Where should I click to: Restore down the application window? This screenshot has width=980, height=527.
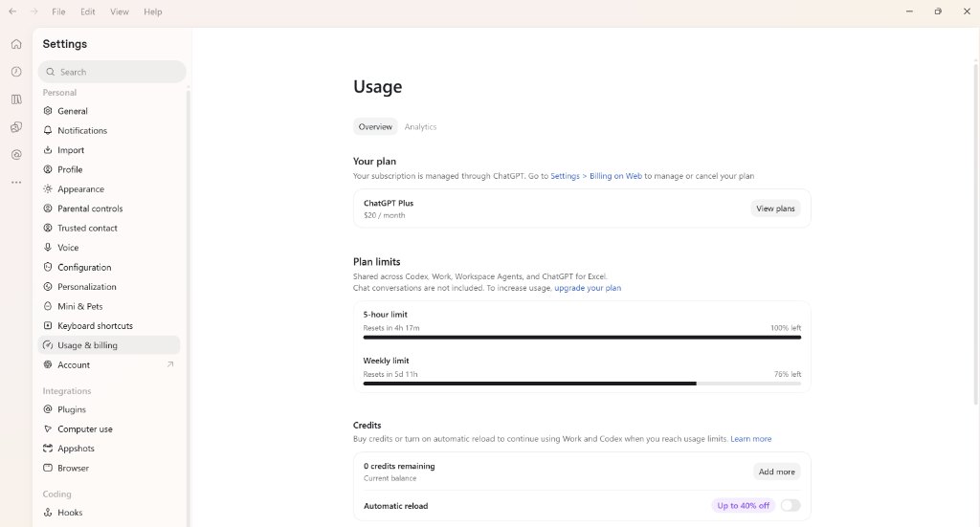coord(938,11)
